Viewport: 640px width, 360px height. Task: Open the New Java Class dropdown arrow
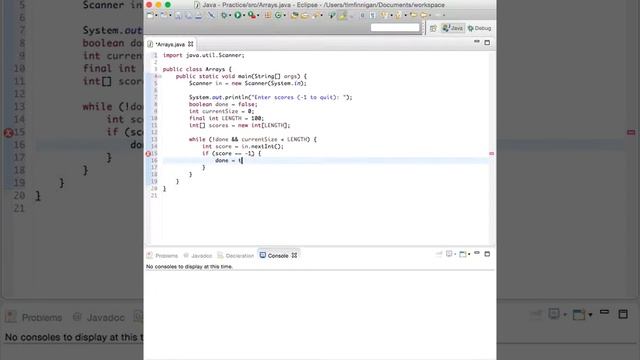pos(284,16)
